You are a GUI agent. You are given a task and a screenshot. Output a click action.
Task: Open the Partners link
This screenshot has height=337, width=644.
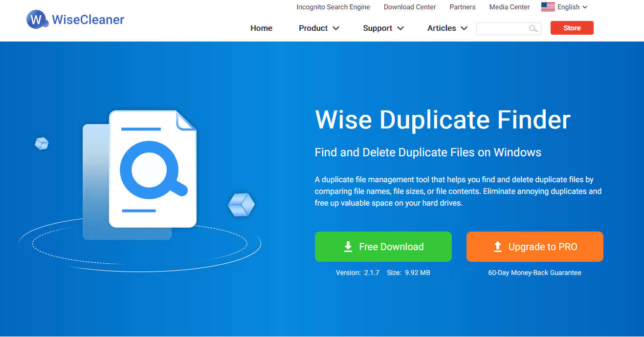point(463,7)
